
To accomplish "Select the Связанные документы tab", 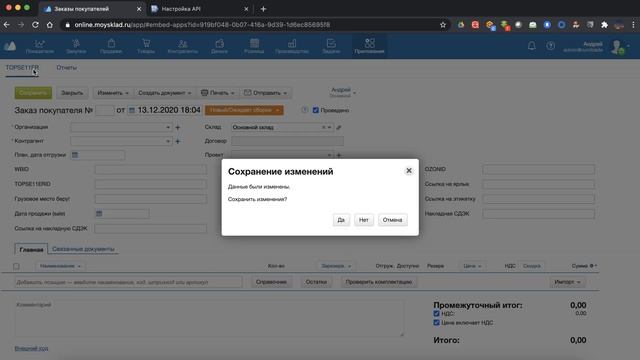I will [x=83, y=249].
